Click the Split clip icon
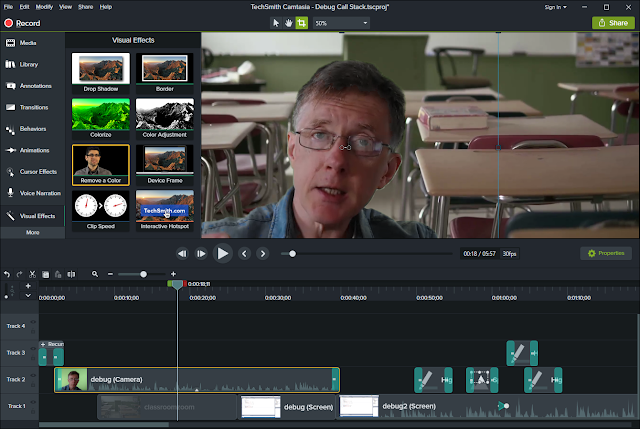This screenshot has width=640, height=429. pyautogui.click(x=71, y=274)
